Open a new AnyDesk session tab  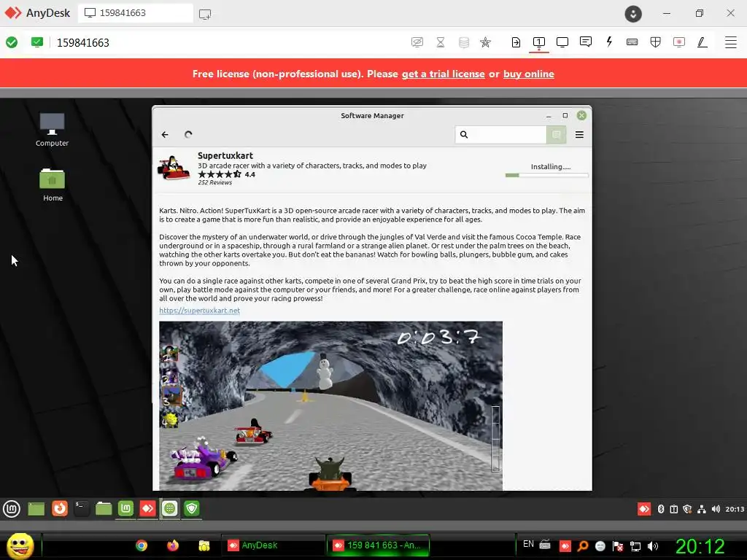(x=205, y=14)
